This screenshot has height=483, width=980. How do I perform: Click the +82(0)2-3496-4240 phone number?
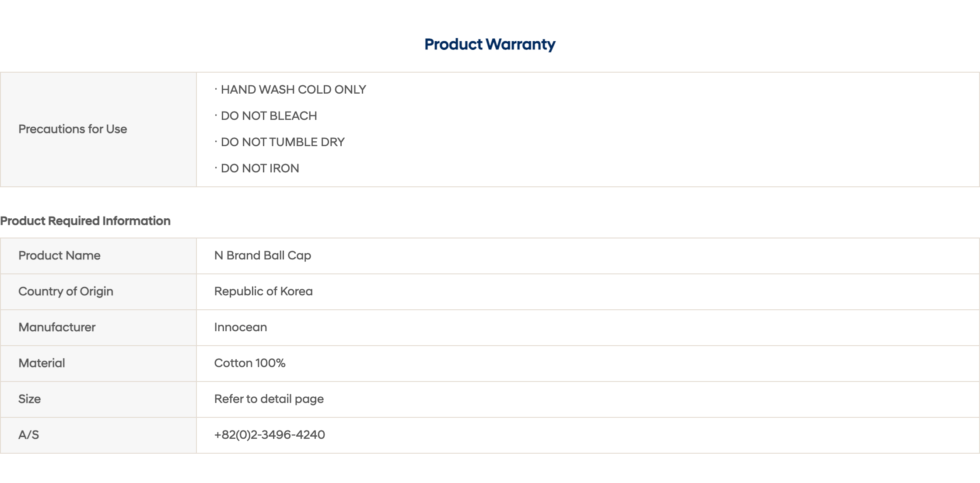(x=269, y=435)
